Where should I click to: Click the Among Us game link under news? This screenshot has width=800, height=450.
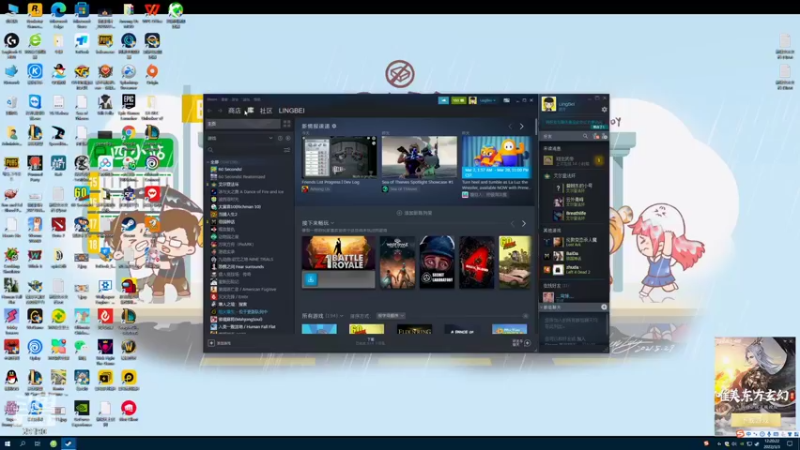coord(319,189)
